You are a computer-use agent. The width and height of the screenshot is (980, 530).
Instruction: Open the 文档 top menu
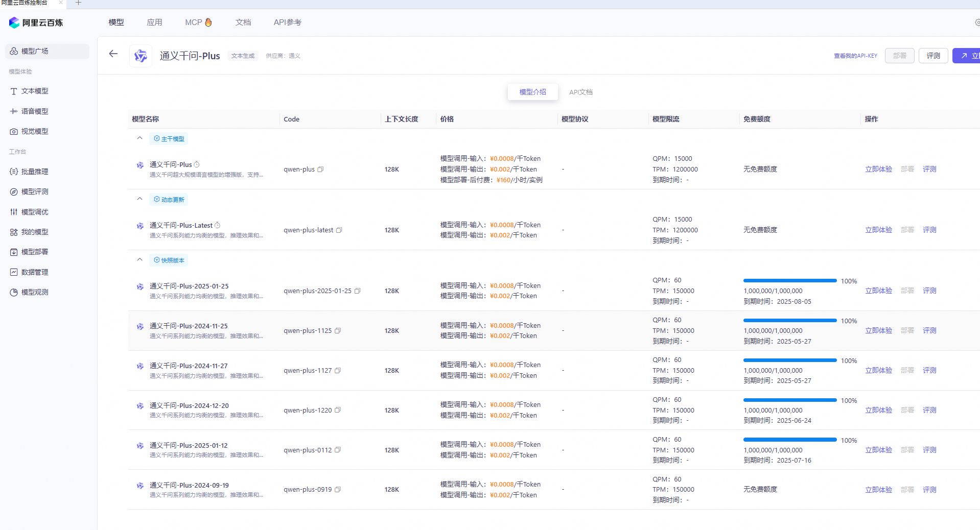(x=243, y=22)
